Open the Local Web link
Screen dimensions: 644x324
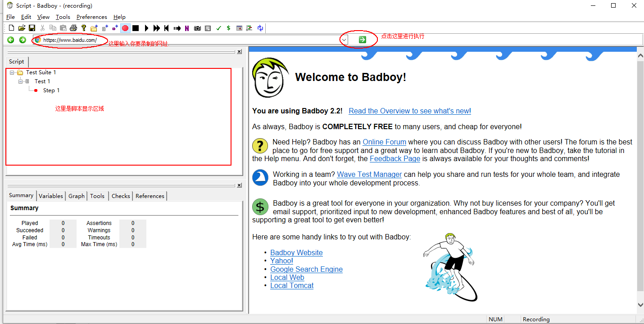pos(287,277)
